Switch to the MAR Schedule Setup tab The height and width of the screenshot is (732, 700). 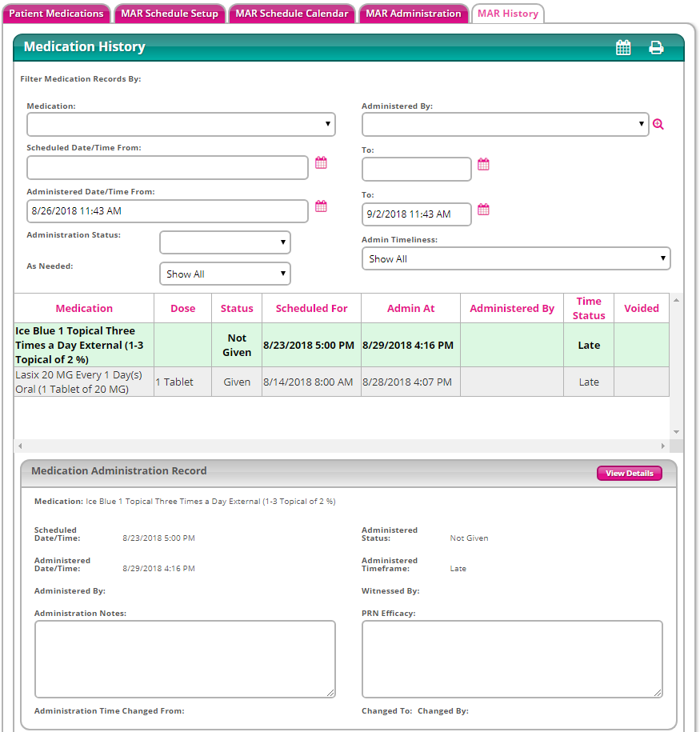tap(170, 14)
